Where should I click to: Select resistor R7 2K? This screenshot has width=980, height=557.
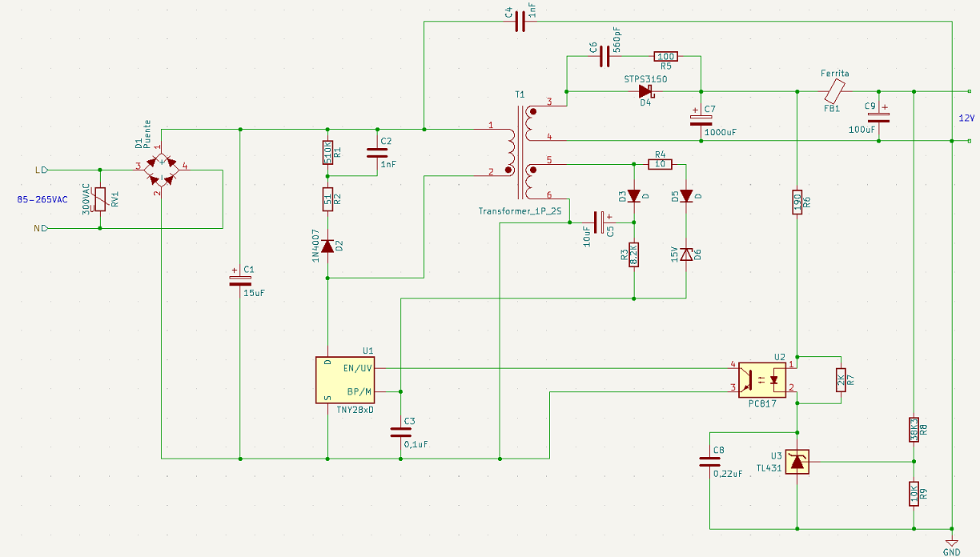click(x=841, y=380)
